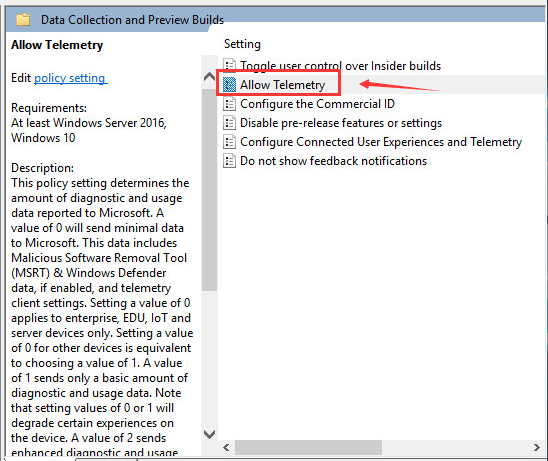Select Disable pre-release features or settings
The image size is (548, 461).
coord(341,123)
